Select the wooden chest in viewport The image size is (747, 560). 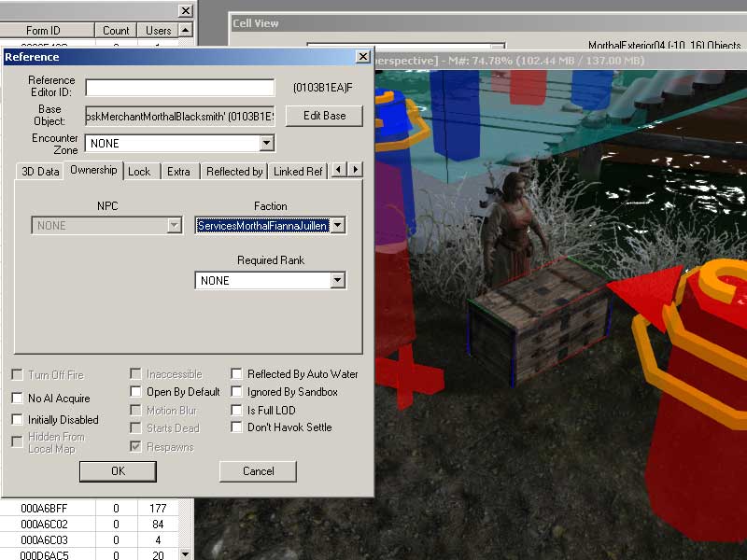coord(539,319)
